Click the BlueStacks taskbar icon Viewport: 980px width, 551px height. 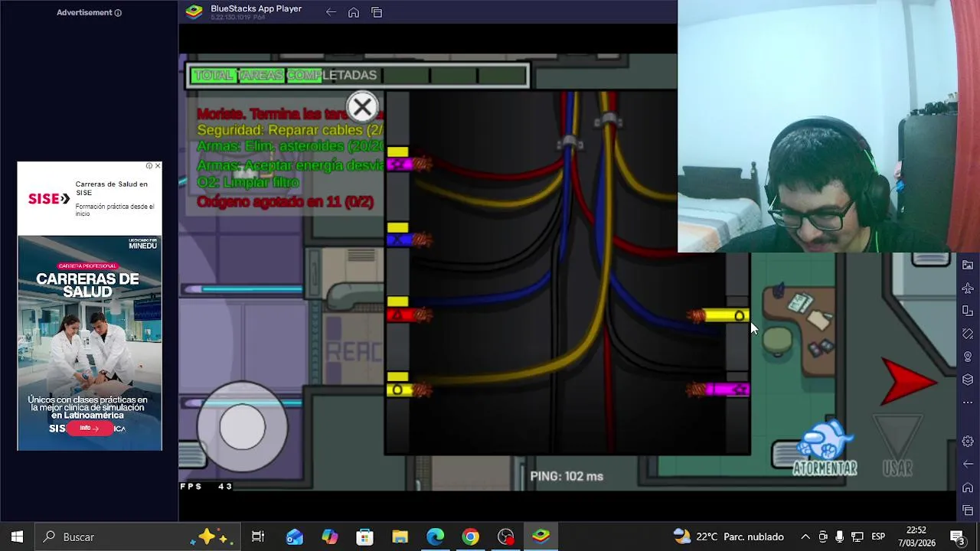click(x=541, y=537)
